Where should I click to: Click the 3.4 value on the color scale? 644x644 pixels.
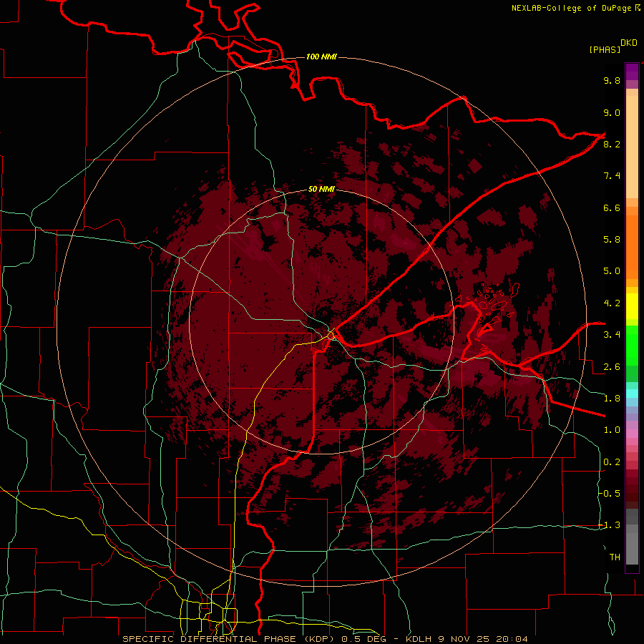coord(612,335)
